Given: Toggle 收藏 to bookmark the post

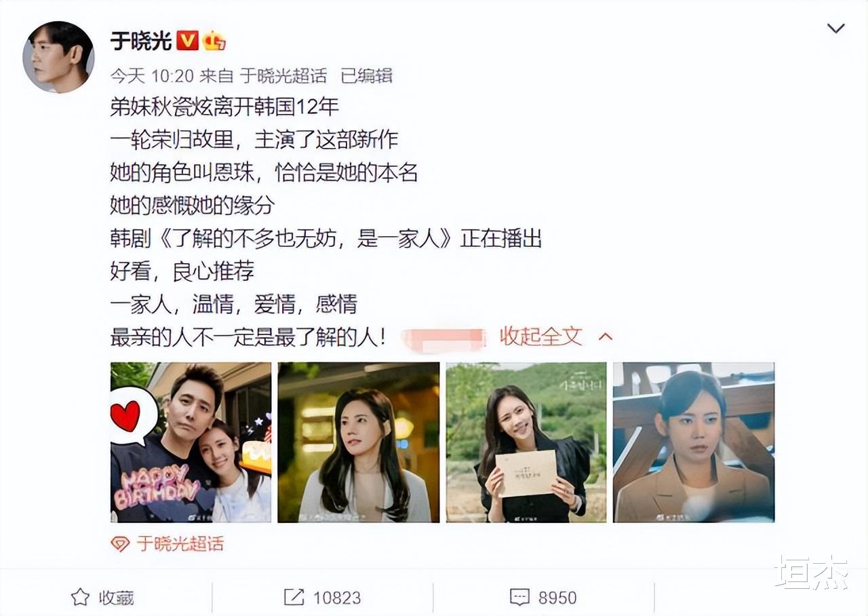Looking at the screenshot, I should coord(102,597).
